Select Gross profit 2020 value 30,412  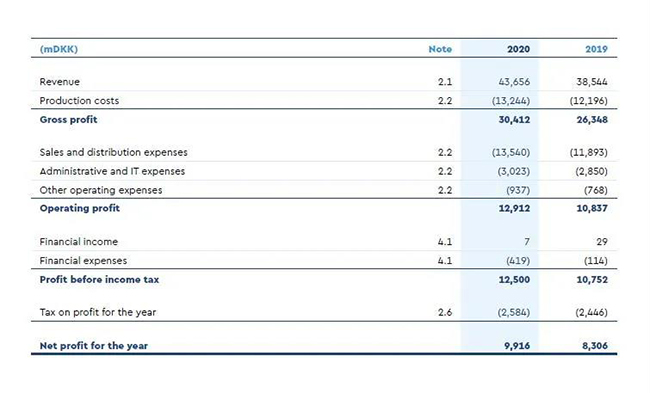pyautogui.click(x=514, y=119)
